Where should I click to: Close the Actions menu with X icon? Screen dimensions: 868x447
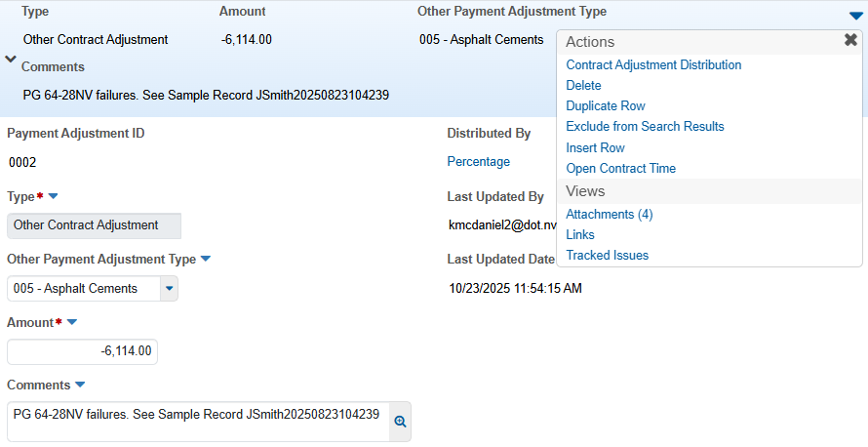click(x=850, y=40)
